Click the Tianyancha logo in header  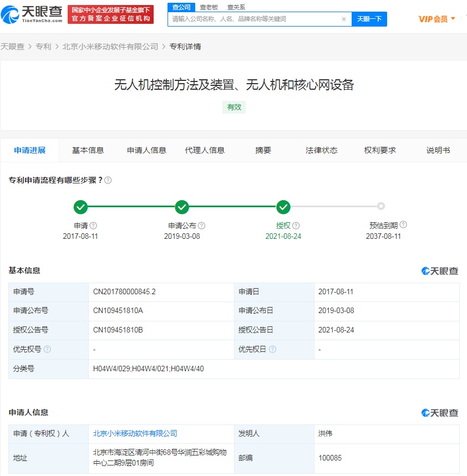click(32, 13)
